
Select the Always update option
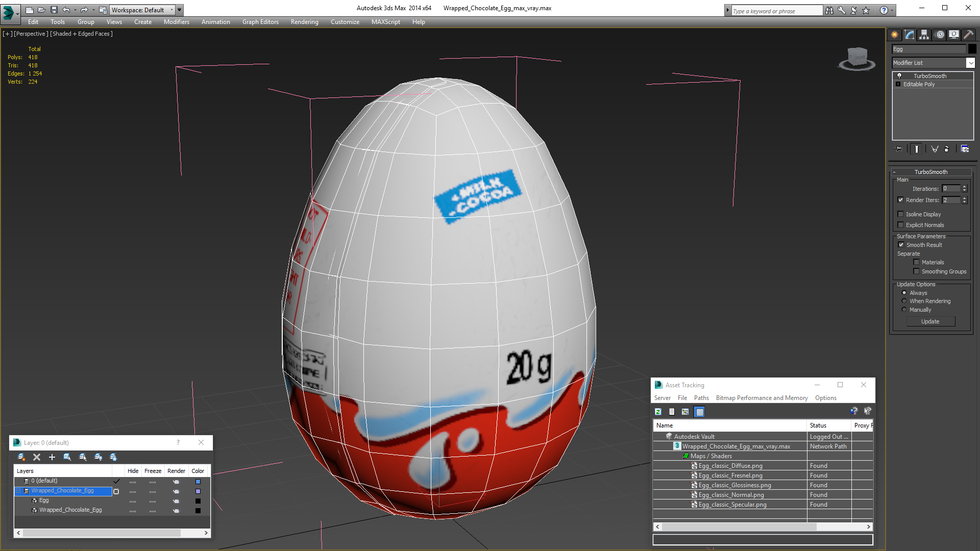pyautogui.click(x=904, y=293)
